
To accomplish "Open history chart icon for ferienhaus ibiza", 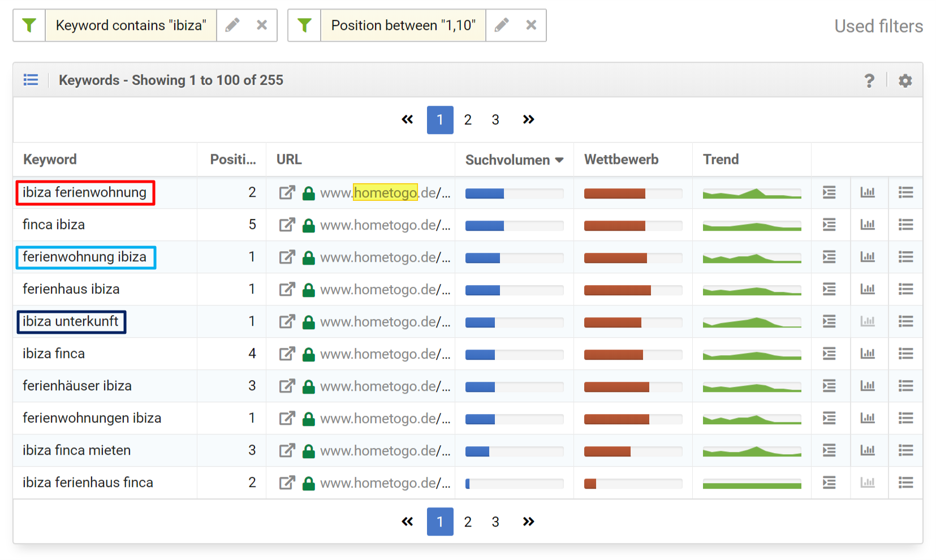I will 868,289.
